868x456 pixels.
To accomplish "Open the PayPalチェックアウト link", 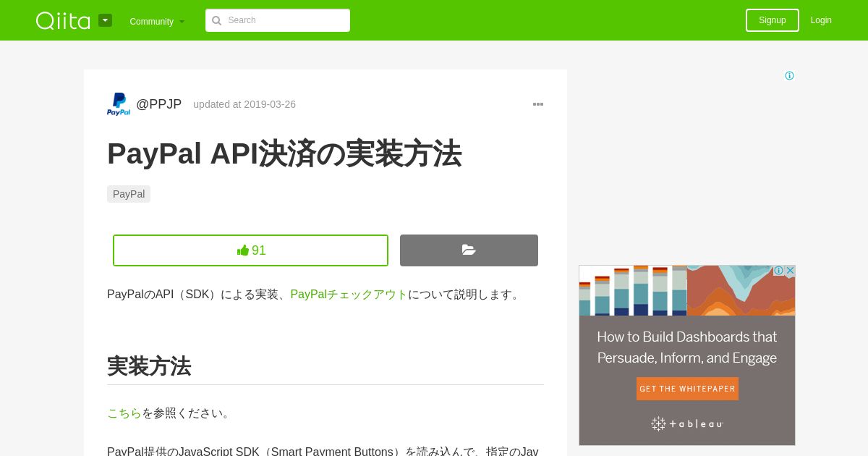I will coord(349,295).
